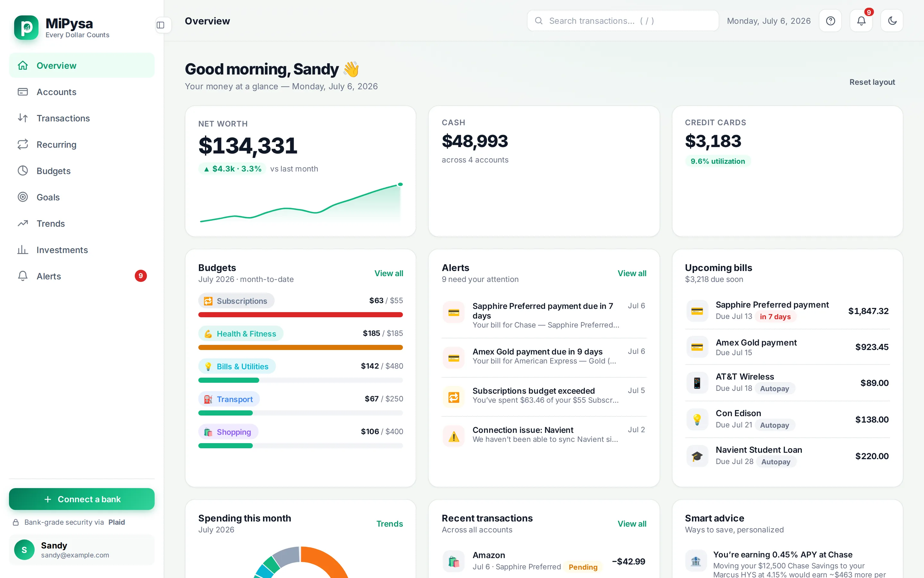Click the MiPysa logo icon
924x578 pixels.
(26, 28)
